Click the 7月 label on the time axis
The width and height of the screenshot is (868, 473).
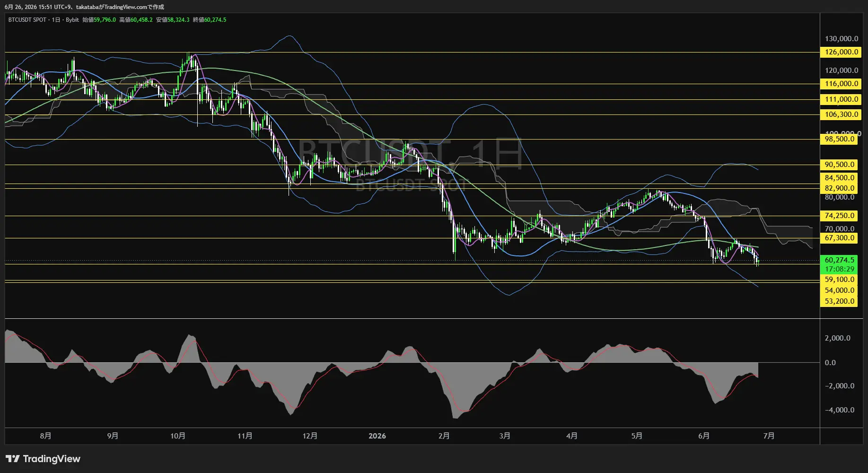pos(769,436)
